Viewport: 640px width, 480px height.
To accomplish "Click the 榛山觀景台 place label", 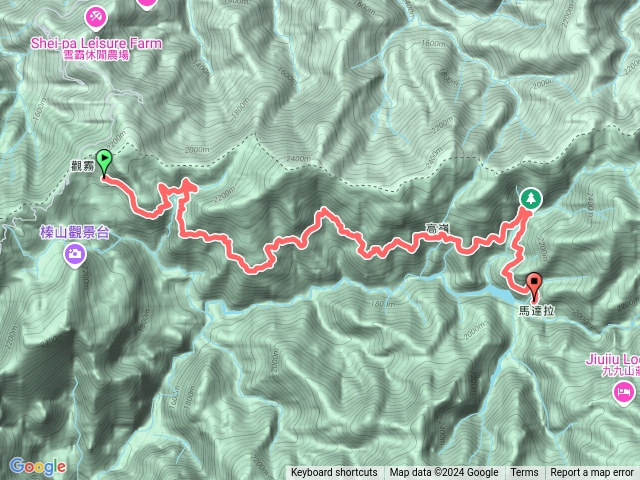I will click(75, 232).
